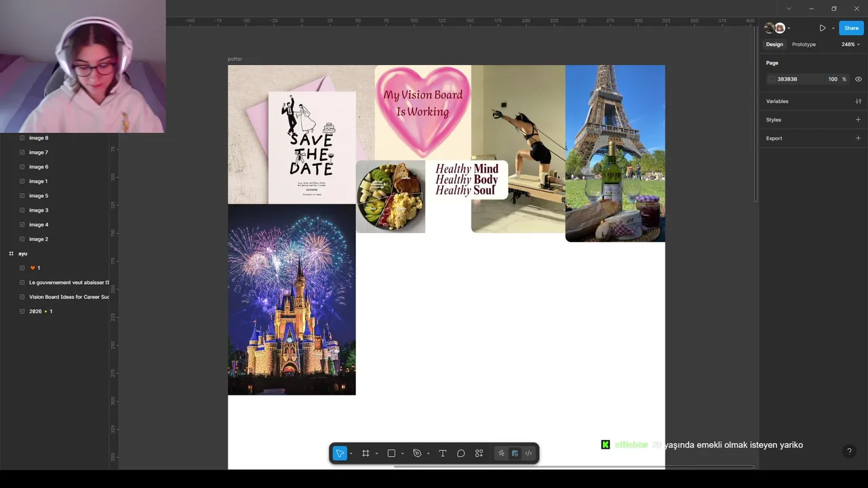Select the Frame tool
Screen dimensions: 868x488
(x=366, y=453)
